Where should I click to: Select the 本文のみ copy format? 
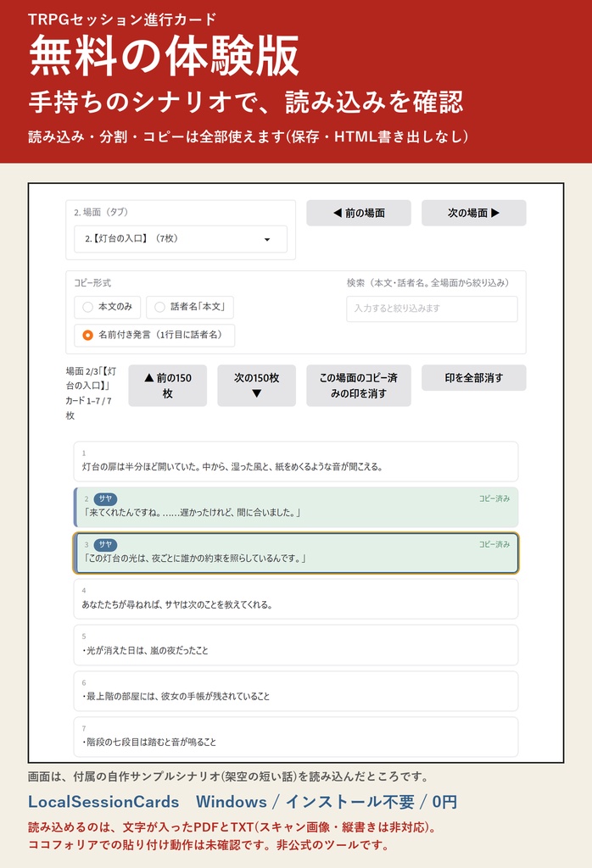point(108,307)
